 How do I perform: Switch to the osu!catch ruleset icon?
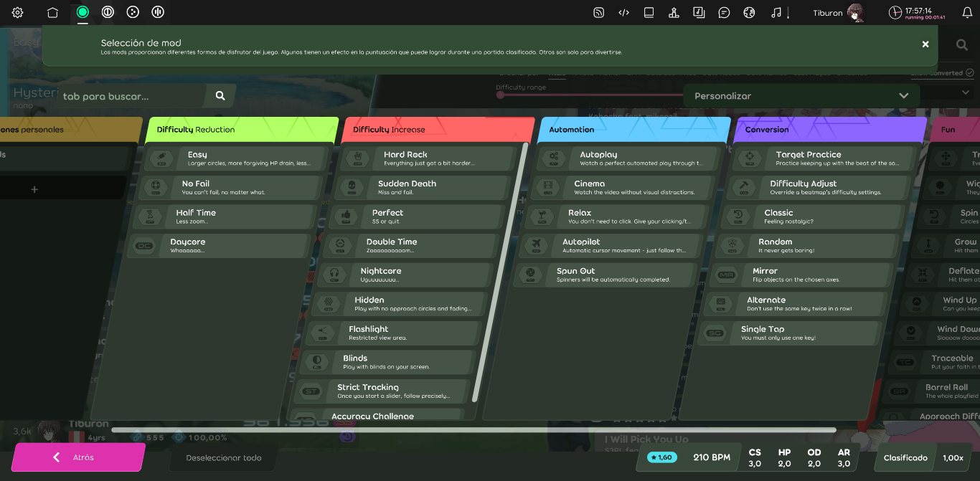click(x=133, y=12)
